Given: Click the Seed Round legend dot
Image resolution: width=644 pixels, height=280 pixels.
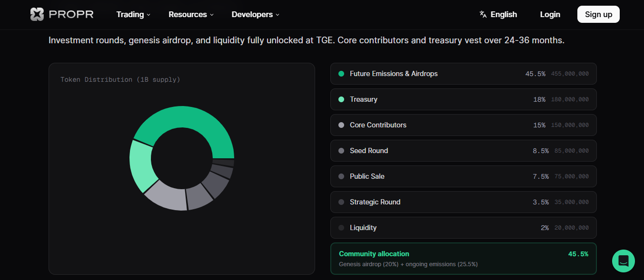Looking at the screenshot, I should point(341,151).
